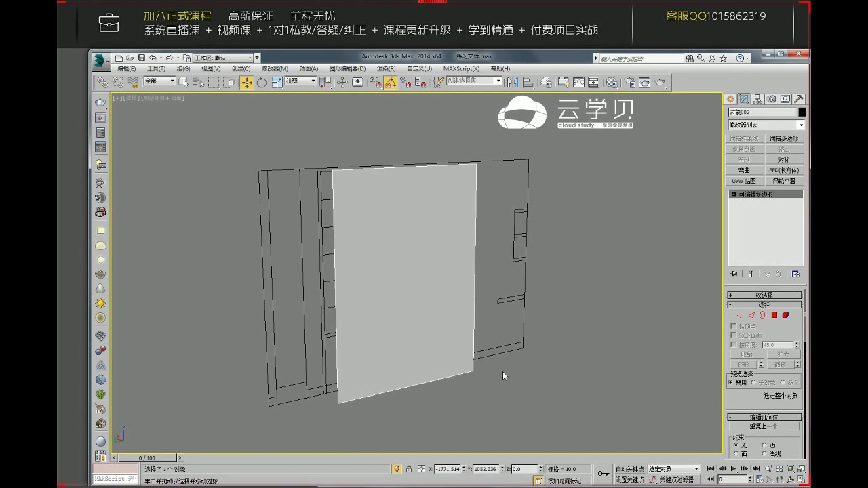Check the 按顶点 (By Vertex) option

point(733,326)
